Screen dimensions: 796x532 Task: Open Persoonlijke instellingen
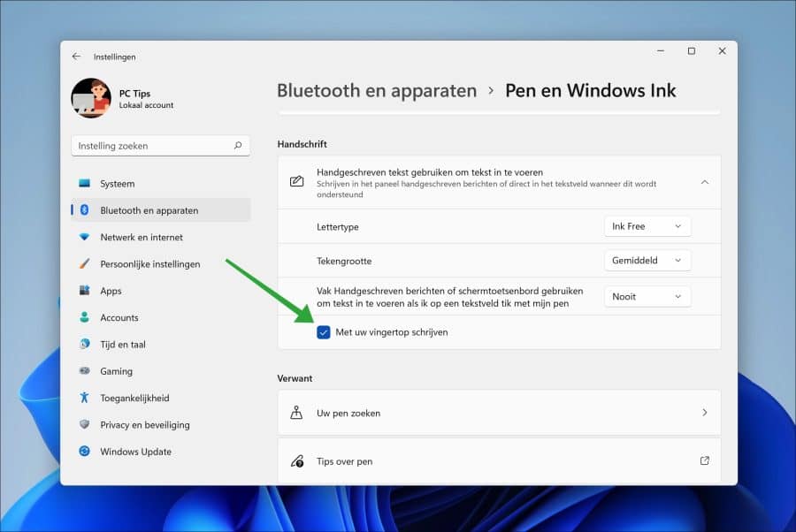pyautogui.click(x=161, y=263)
